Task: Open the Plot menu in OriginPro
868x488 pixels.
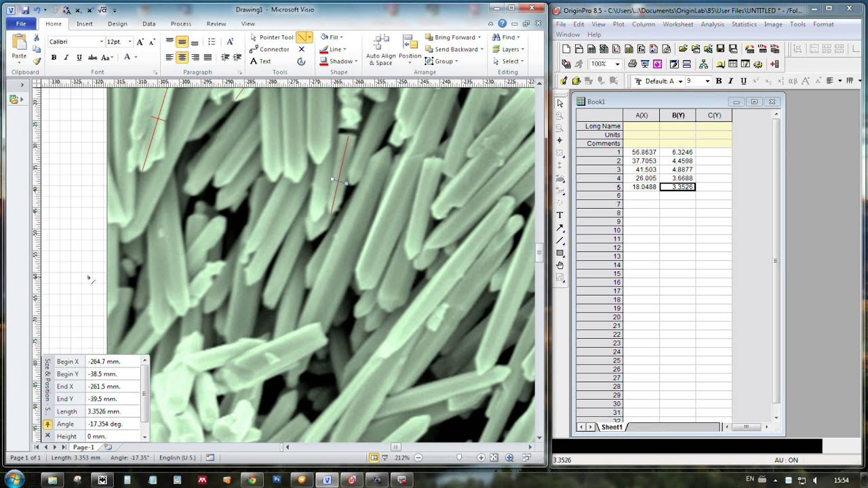Action: tap(618, 24)
